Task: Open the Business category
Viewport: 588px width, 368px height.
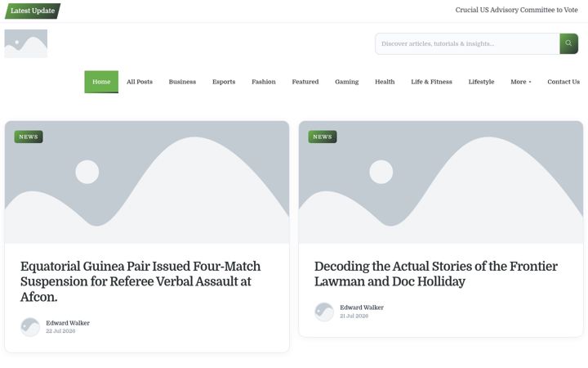Action: coord(182,82)
